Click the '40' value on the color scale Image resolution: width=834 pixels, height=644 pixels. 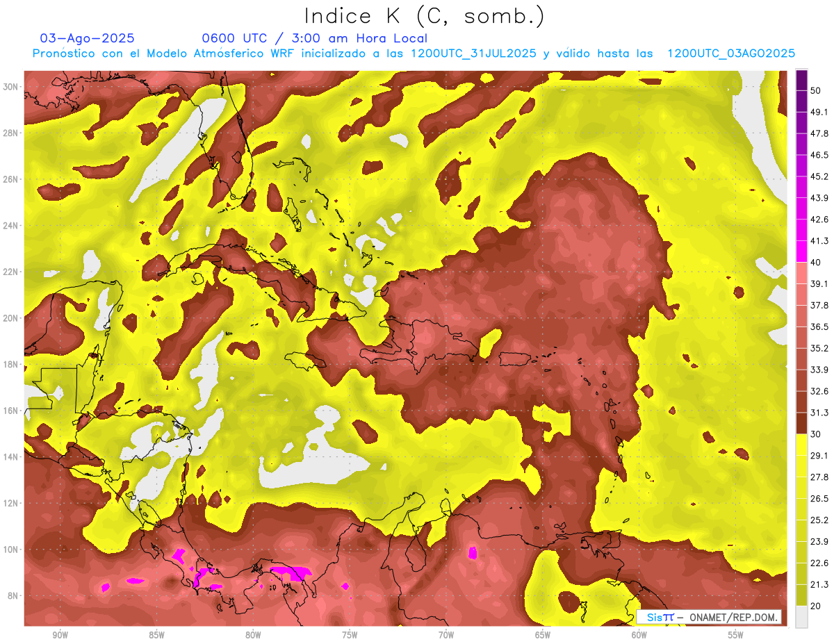coord(816,263)
